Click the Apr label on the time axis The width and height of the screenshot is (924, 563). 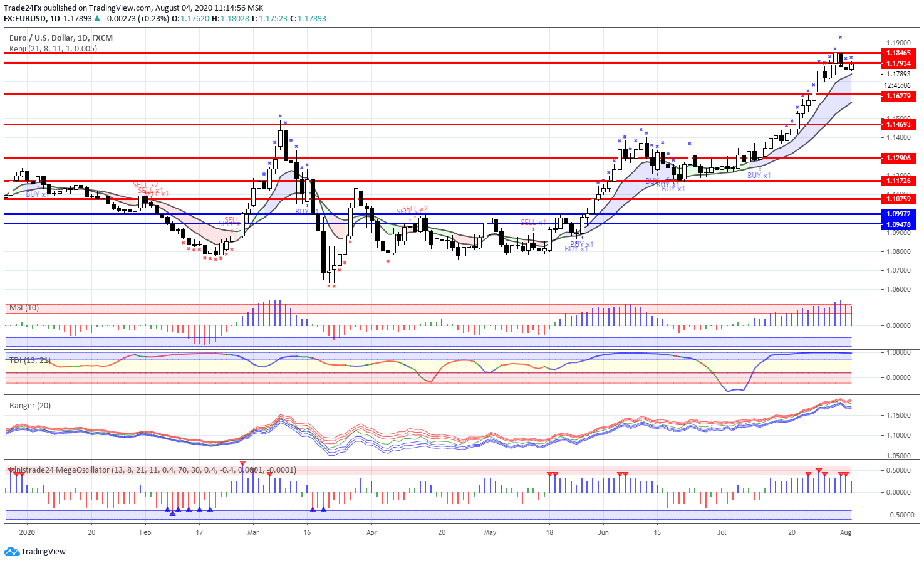(371, 532)
